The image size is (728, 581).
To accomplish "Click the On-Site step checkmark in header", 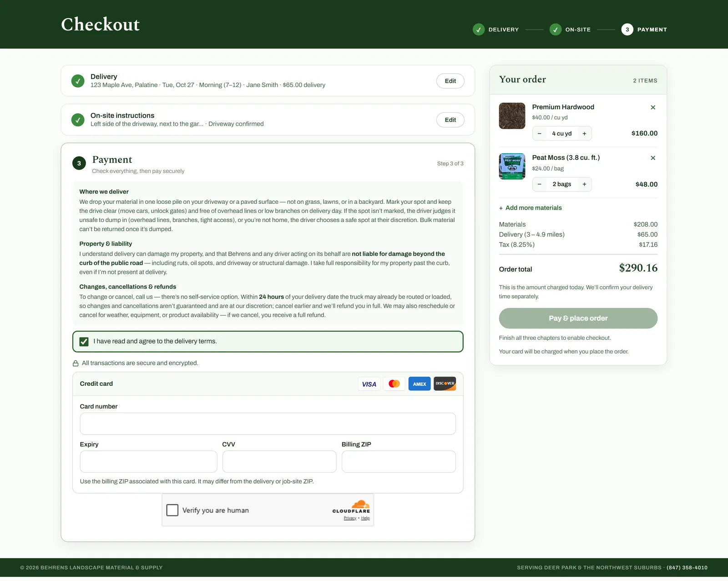I will [x=555, y=30].
